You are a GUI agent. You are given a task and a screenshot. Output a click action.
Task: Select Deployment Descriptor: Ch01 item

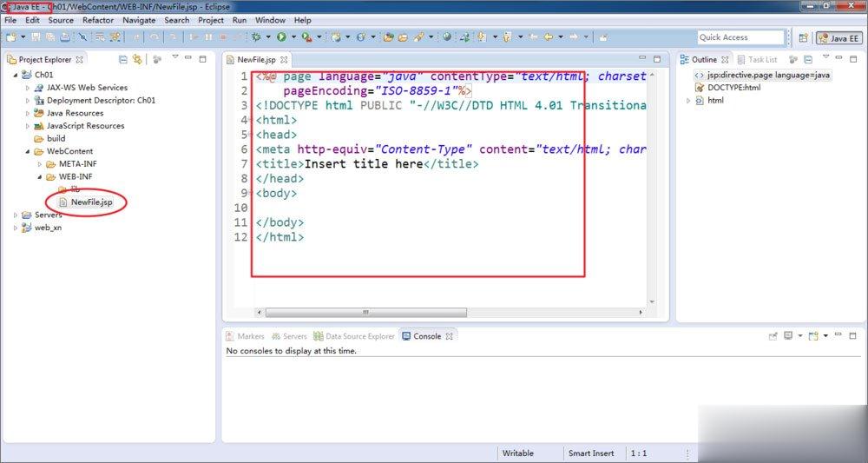(101, 100)
